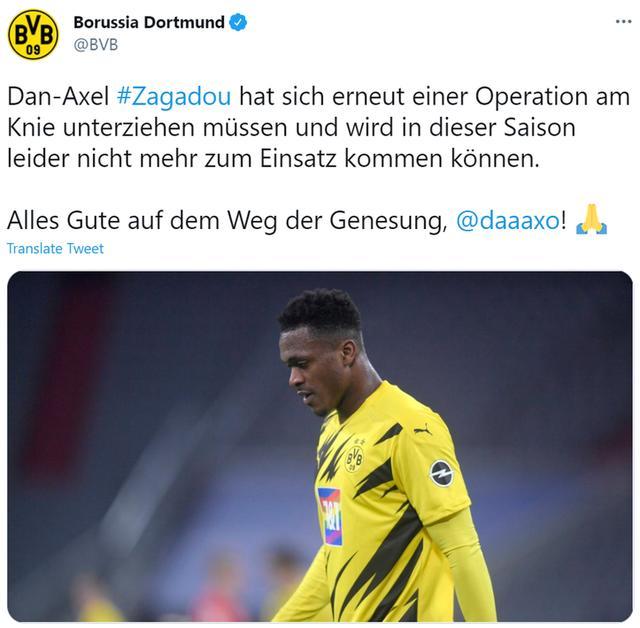Click the blue verified badge
This screenshot has width=640, height=628.
238,22
